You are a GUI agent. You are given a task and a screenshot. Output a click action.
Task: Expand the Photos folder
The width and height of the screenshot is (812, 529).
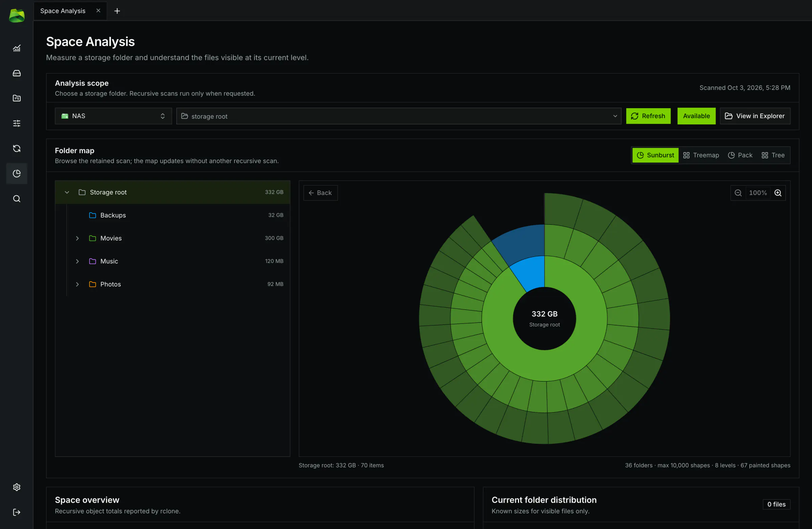(77, 284)
